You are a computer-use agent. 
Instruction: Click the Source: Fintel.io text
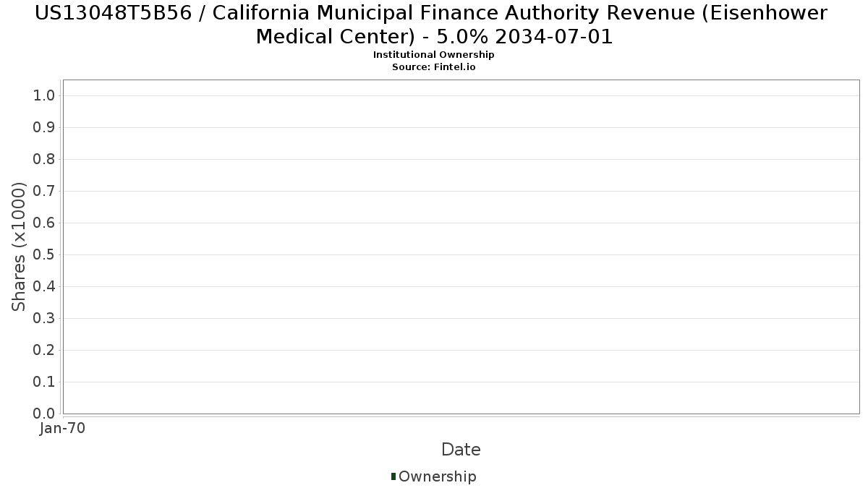[433, 67]
